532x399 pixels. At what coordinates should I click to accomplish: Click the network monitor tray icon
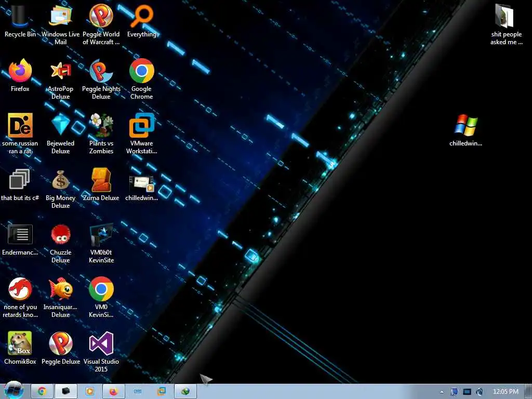click(x=467, y=392)
